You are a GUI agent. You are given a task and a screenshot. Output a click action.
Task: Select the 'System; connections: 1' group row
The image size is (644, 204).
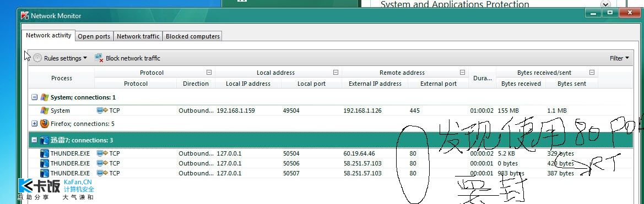331,97
